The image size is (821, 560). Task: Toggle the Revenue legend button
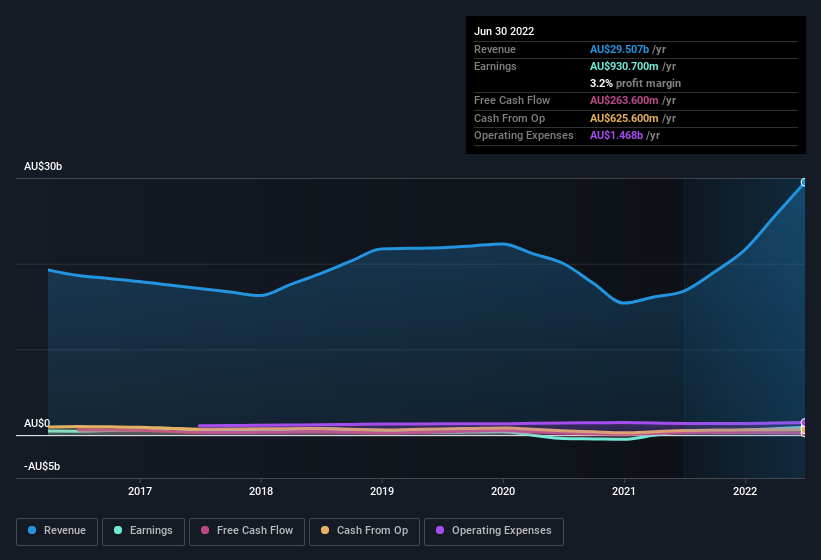tap(57, 531)
